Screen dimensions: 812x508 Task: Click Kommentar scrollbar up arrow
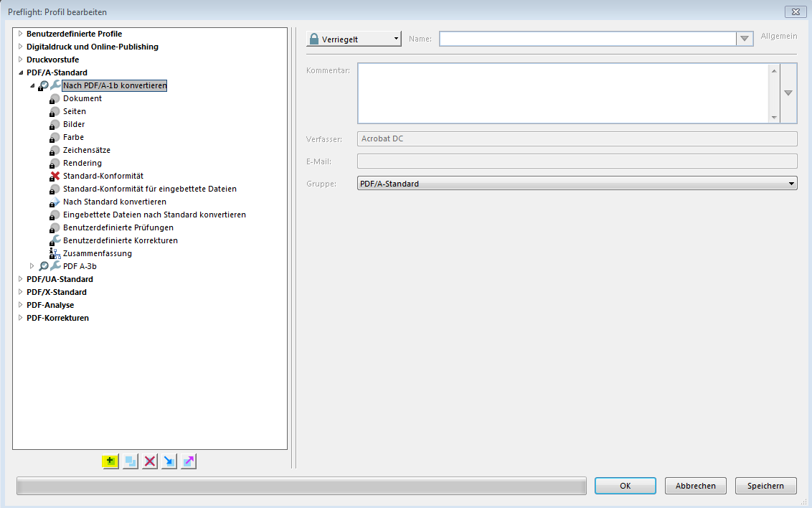point(774,70)
